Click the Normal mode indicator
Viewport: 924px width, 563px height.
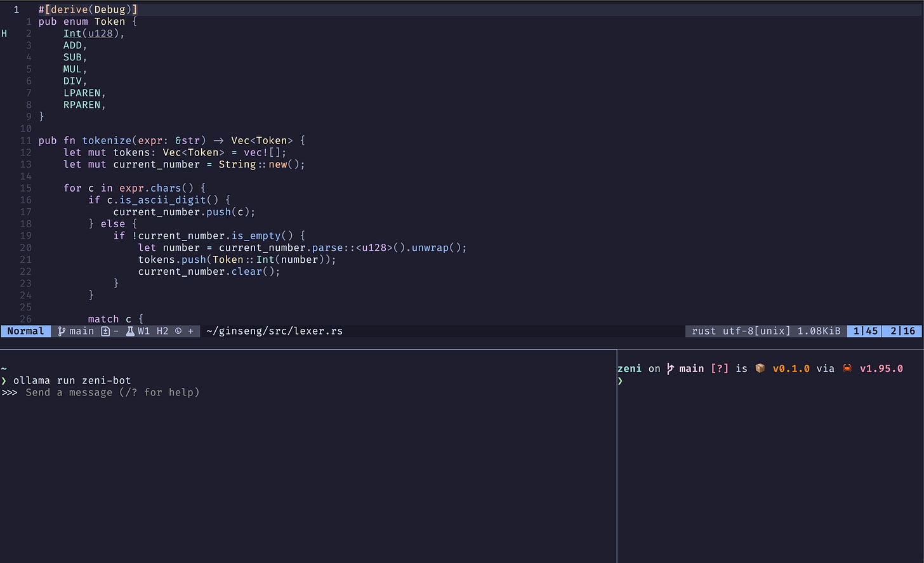[x=25, y=331]
